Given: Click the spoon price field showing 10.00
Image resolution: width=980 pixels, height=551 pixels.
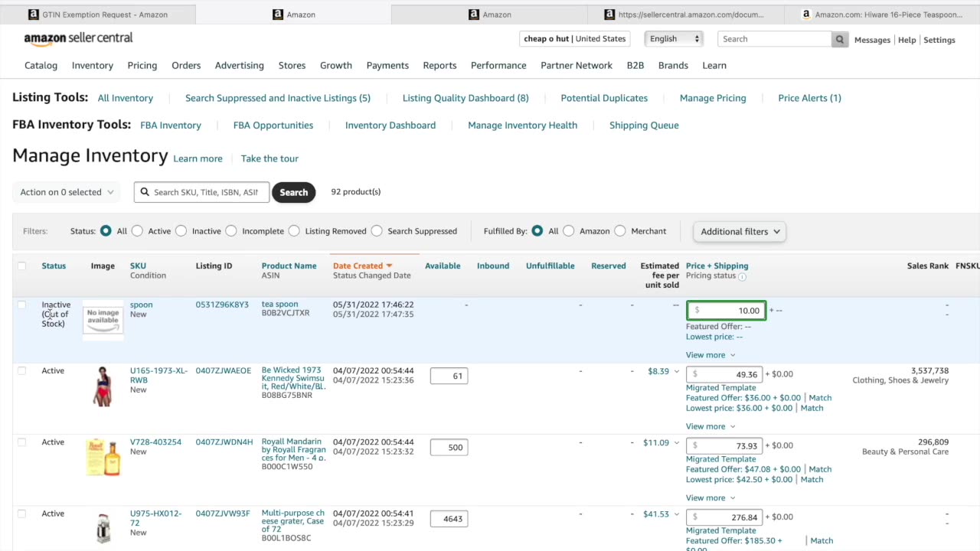Looking at the screenshot, I should 726,311.
